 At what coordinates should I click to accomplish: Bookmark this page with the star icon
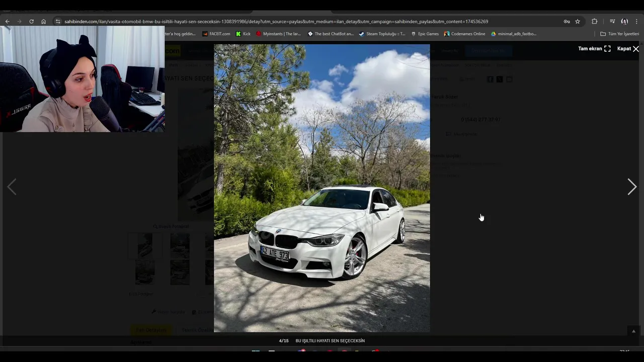[x=578, y=22]
